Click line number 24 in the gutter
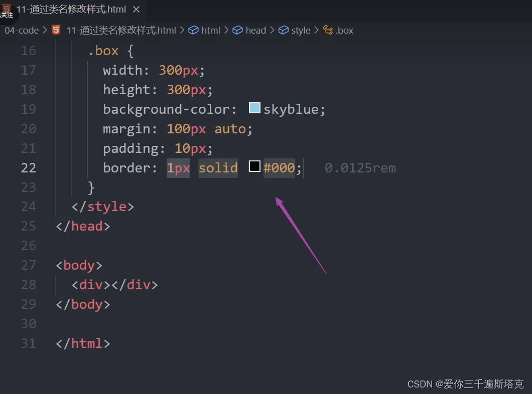The height and width of the screenshot is (394, 532). pyautogui.click(x=29, y=207)
